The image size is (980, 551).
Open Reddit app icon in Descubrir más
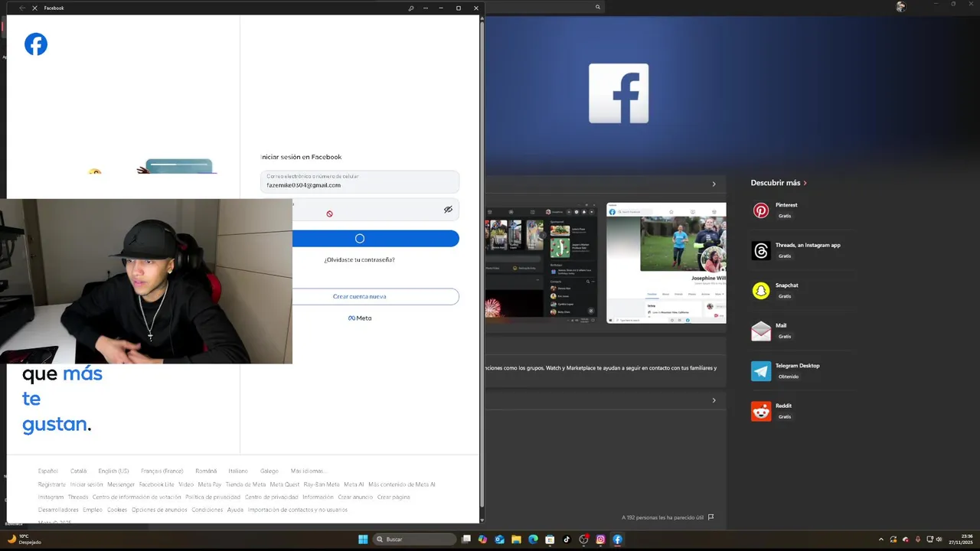[x=761, y=411]
